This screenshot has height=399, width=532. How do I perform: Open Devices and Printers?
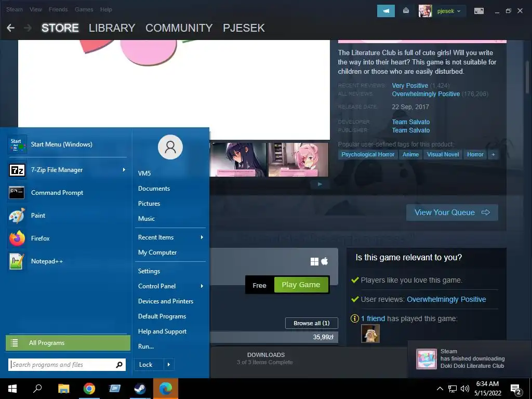[166, 301]
